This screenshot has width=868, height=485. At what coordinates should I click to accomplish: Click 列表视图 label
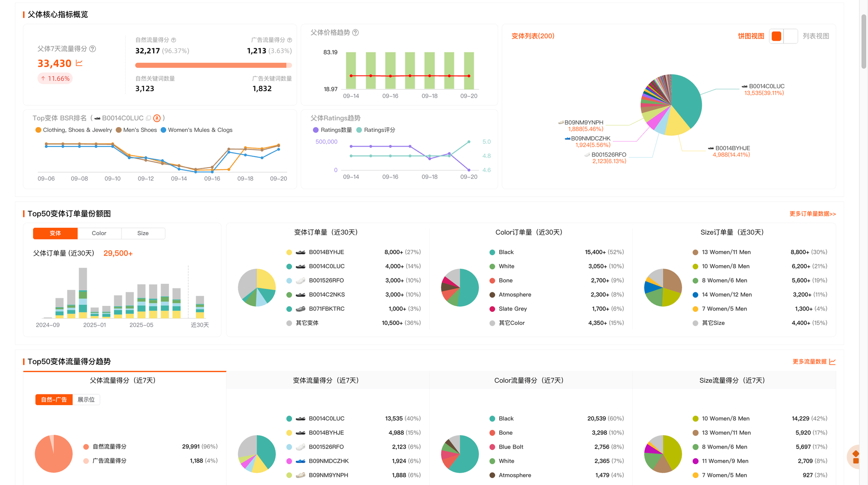[815, 36]
